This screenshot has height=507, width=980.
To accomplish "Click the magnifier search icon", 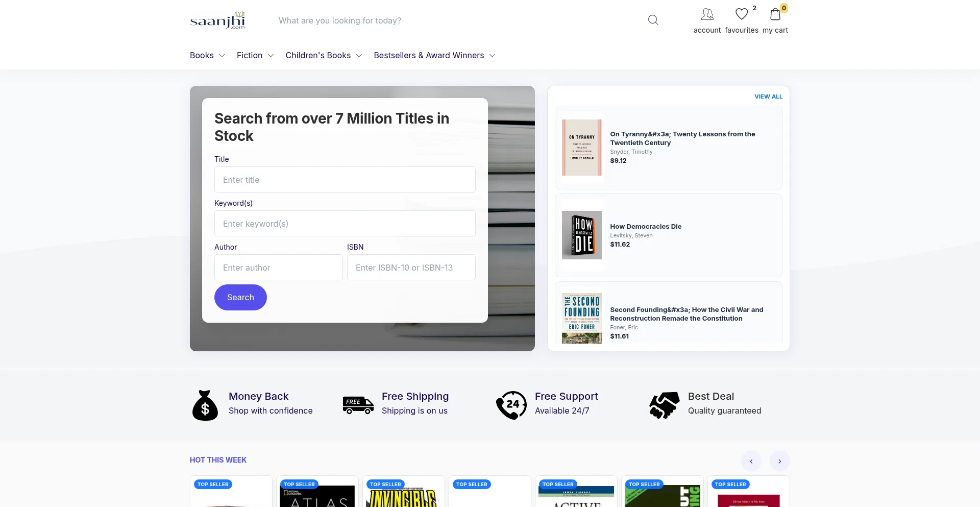I will (653, 20).
